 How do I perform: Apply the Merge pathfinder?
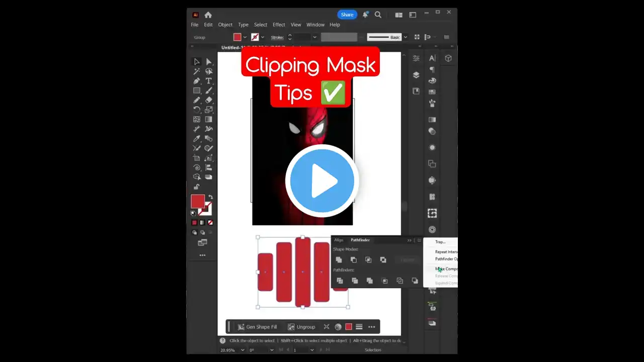tap(370, 281)
